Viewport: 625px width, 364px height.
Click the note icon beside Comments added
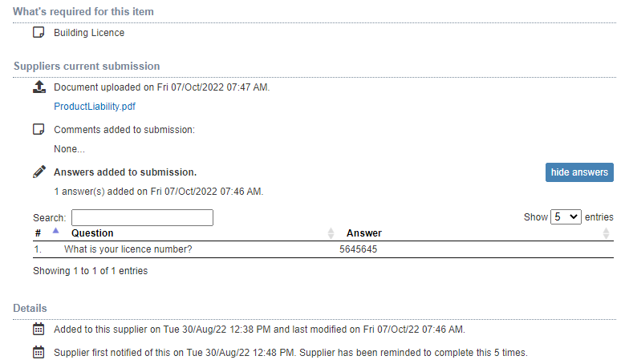click(x=39, y=129)
